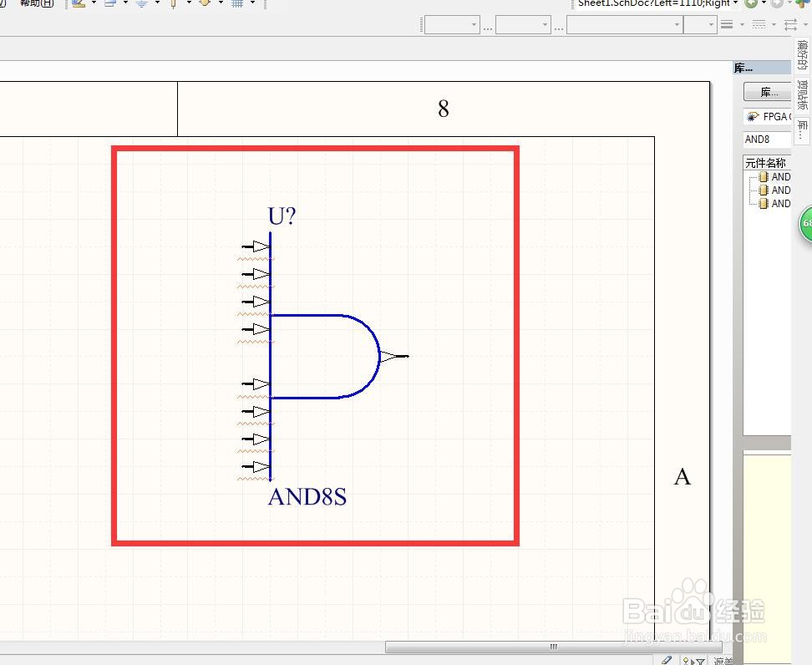The width and height of the screenshot is (812, 665).
Task: Expand the drawing utility tools dropdown arrow
Action: [x=94, y=3]
